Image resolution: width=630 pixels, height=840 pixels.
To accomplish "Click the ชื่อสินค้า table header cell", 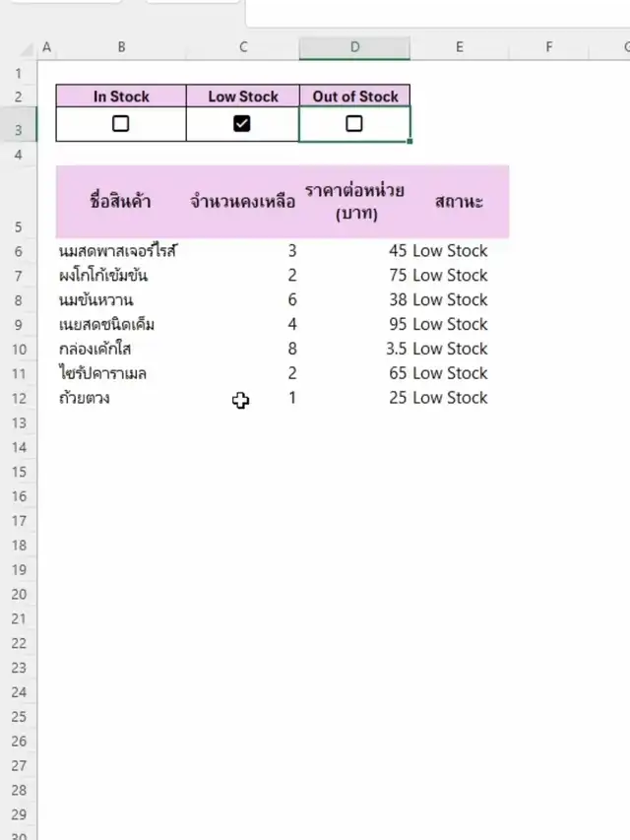I will (x=121, y=202).
